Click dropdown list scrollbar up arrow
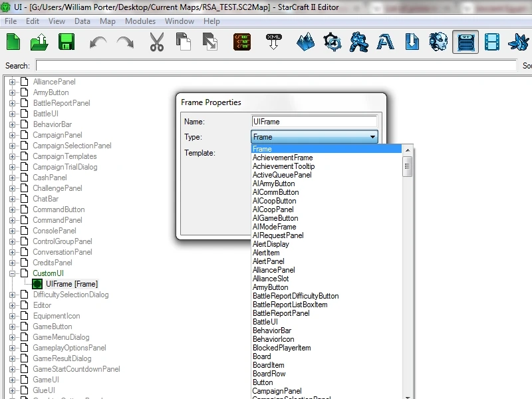This screenshot has width=532, height=399. [408, 150]
